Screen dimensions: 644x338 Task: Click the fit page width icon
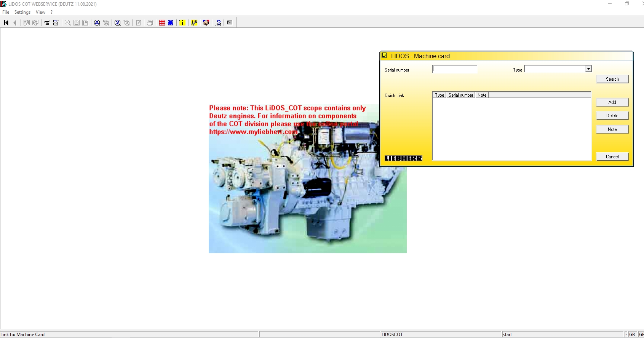click(85, 23)
